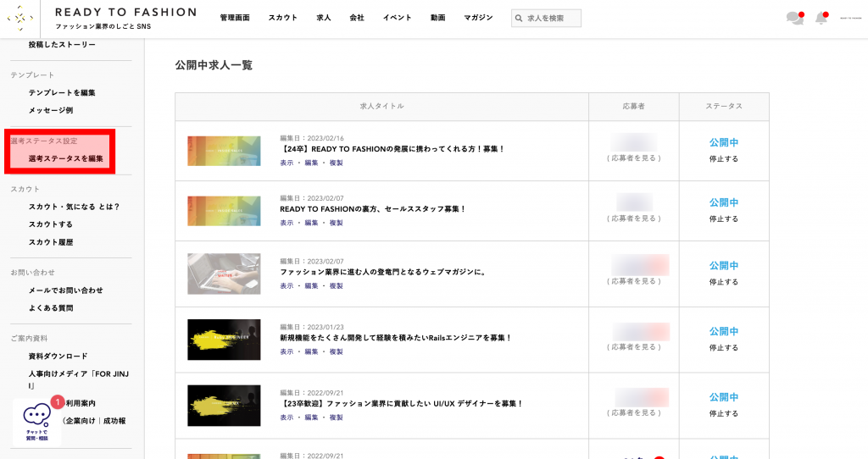Open マガジン in the top menu
Screen dimensions: 868x459
[478, 18]
